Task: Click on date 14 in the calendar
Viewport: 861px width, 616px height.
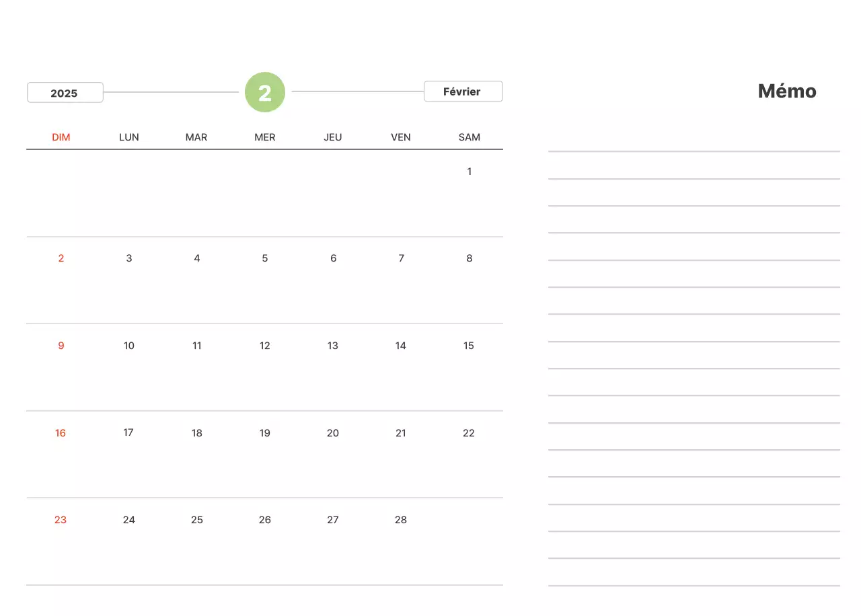Action: tap(401, 346)
